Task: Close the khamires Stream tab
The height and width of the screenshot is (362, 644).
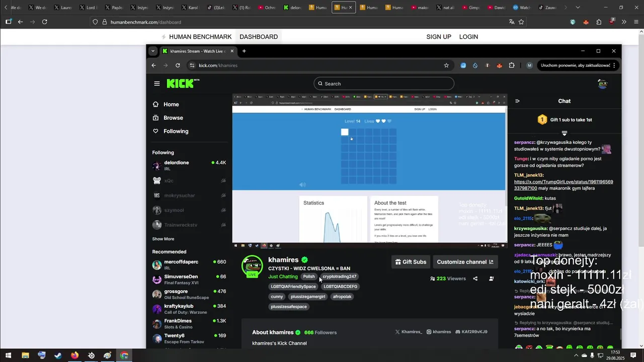Action: (x=232, y=51)
